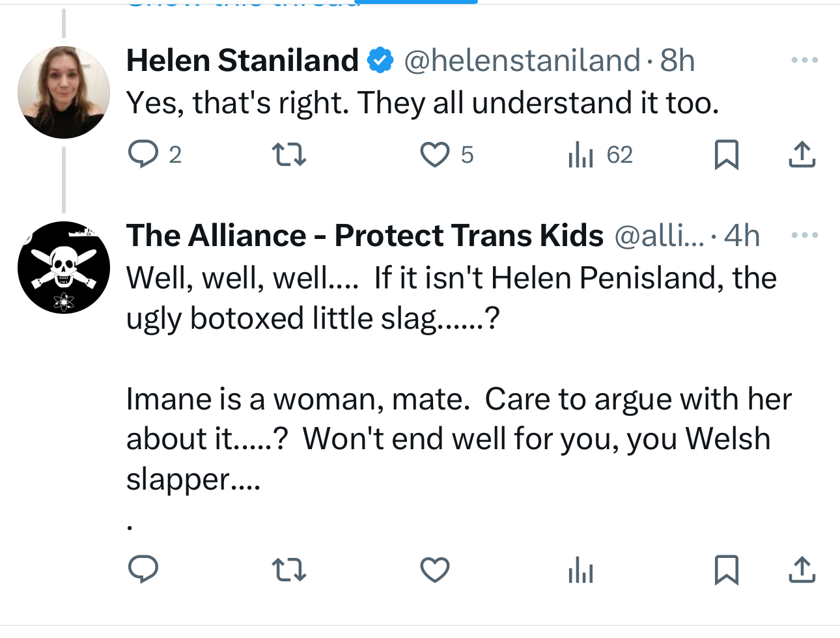Reply to The Alliance's tweet
The image size is (840, 638).
pyautogui.click(x=143, y=570)
